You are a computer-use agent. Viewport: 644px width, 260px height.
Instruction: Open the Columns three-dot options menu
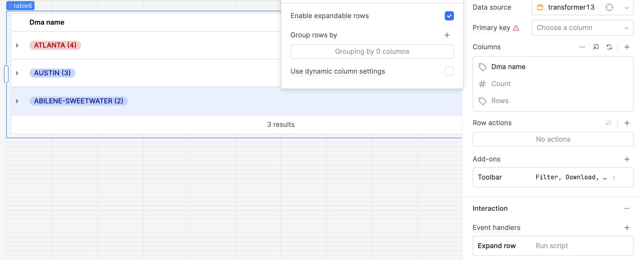[x=582, y=47]
